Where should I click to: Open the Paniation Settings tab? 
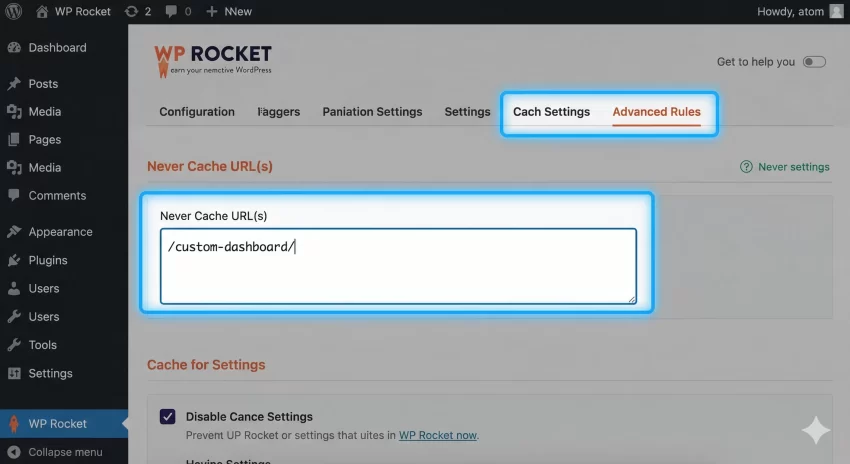(372, 112)
